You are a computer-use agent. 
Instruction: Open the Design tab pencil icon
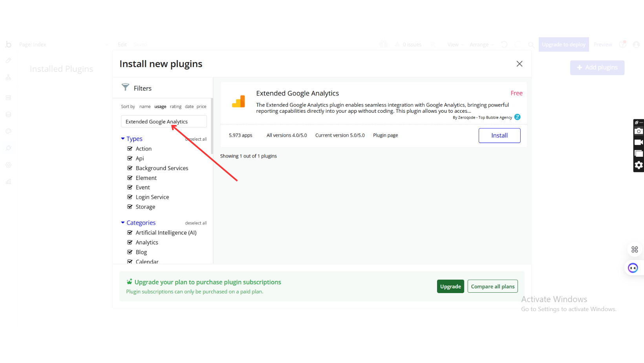pyautogui.click(x=8, y=60)
